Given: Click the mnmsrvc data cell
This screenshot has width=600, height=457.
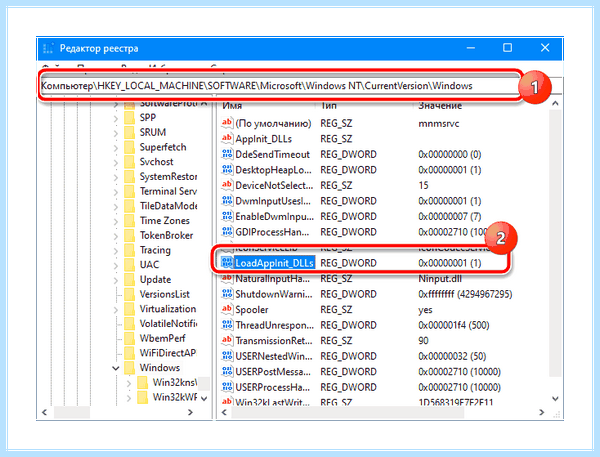Looking at the screenshot, I should (x=439, y=123).
